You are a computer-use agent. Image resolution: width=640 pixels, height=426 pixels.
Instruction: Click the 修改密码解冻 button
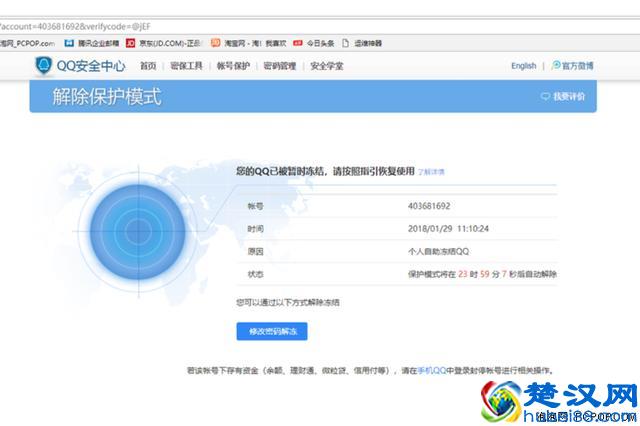[272, 331]
